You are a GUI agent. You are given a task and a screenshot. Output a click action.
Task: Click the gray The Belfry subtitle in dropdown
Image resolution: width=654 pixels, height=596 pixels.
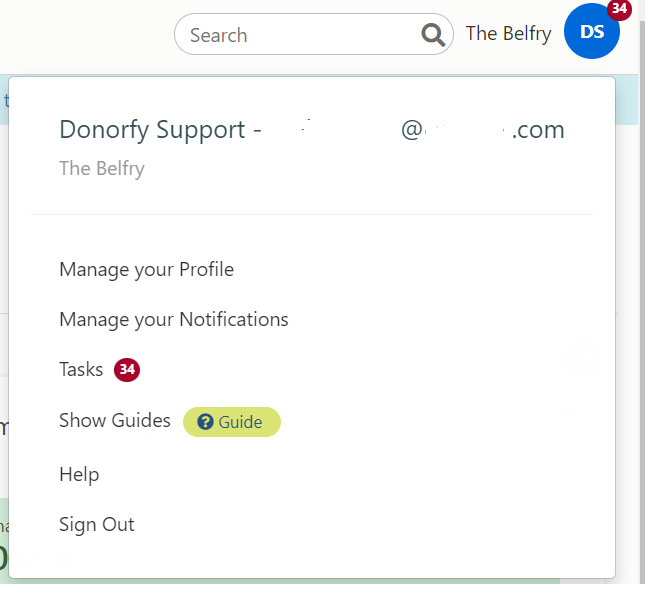pyautogui.click(x=102, y=168)
